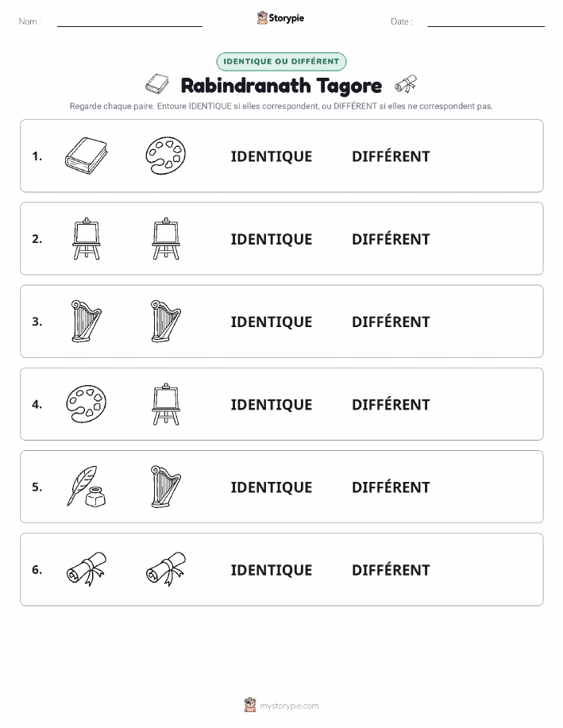Choose DIFFÉRENT for pair 1
Image resolution: width=563 pixels, height=728 pixels.
[x=391, y=156]
